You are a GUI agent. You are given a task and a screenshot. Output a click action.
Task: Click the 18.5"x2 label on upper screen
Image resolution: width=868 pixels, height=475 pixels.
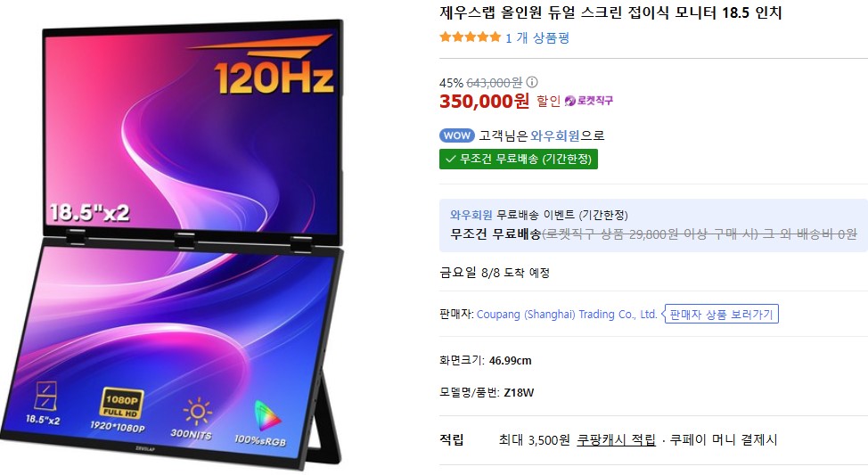[x=89, y=213]
